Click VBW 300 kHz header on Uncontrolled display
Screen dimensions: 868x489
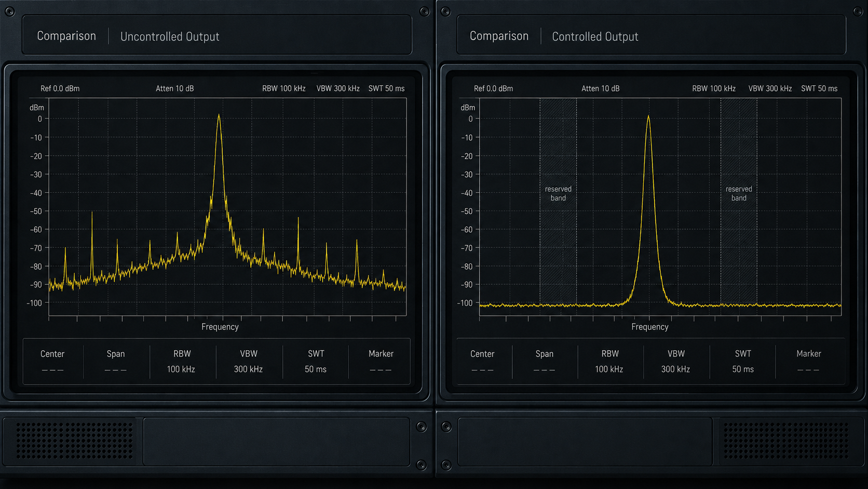(x=338, y=88)
